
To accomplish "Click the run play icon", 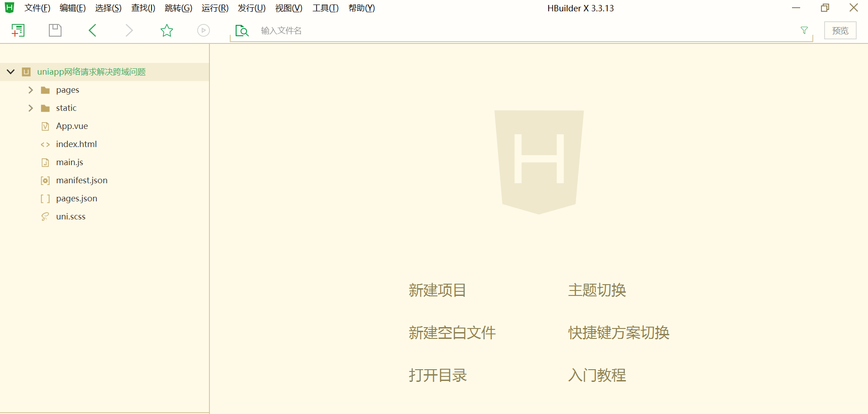I will 204,30.
